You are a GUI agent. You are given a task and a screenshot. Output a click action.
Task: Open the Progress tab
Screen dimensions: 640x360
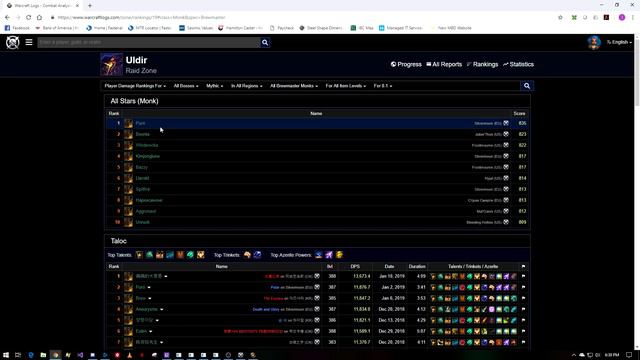(406, 64)
